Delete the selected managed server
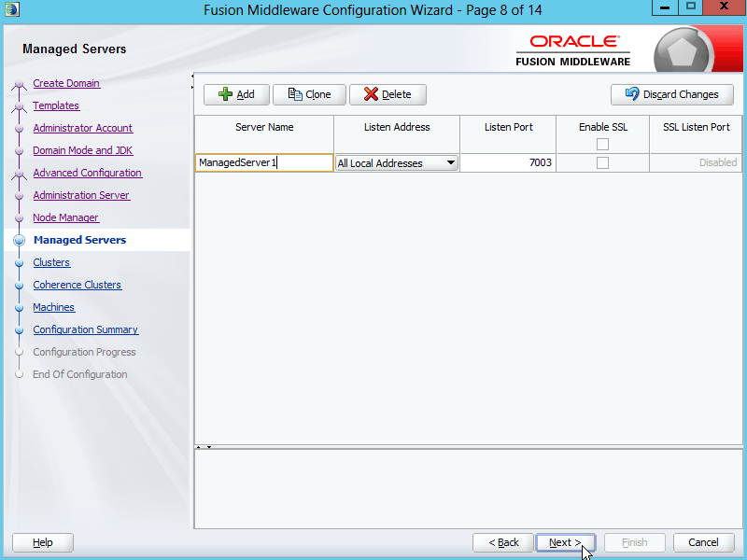 point(388,94)
